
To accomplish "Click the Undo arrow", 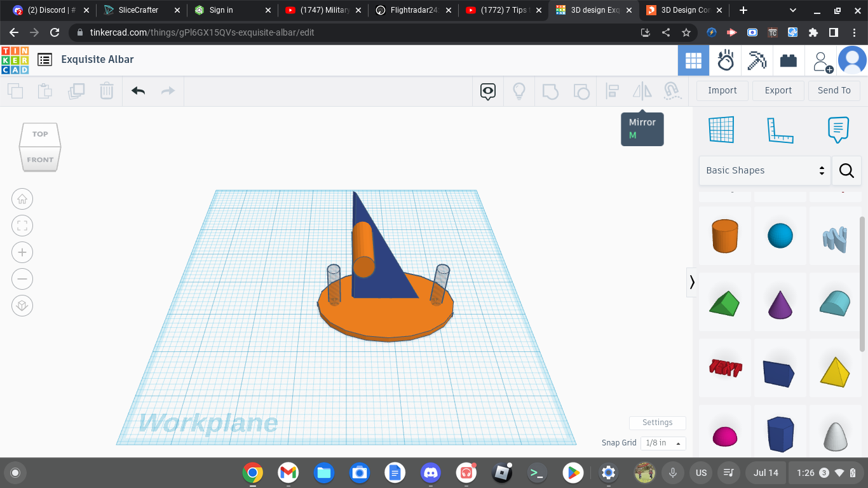I will tap(139, 91).
